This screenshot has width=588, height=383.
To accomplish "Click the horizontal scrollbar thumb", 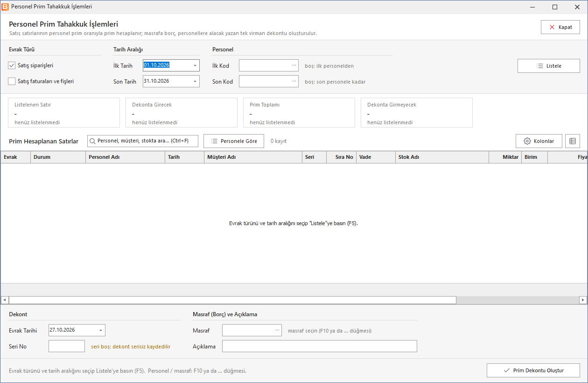I will (x=232, y=300).
